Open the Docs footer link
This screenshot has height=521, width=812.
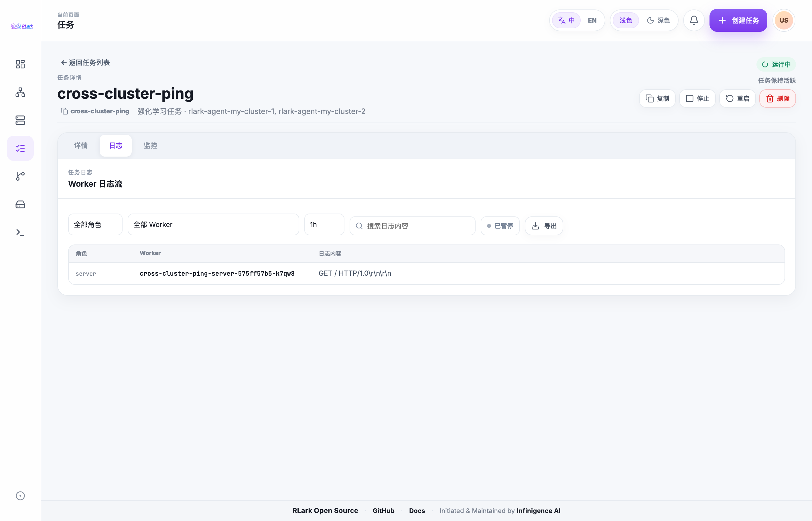pyautogui.click(x=417, y=510)
